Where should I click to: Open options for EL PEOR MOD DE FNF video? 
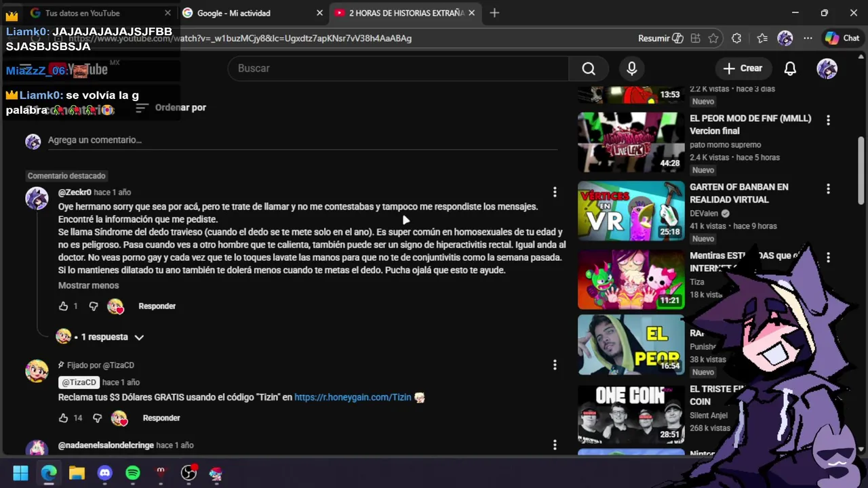pyautogui.click(x=828, y=121)
